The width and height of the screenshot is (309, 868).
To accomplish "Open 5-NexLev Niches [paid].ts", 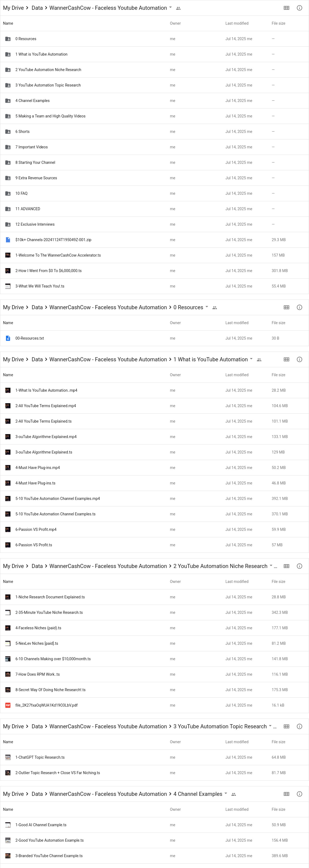I will (x=37, y=644).
